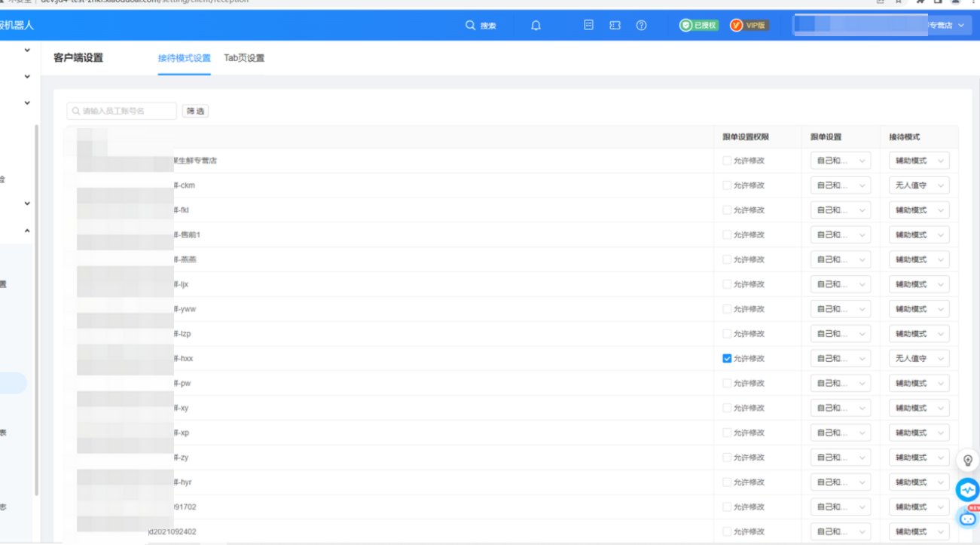Viewport: 980px width, 545px height.
Task: Select staff name ending -燕燕
Action: tap(185, 259)
